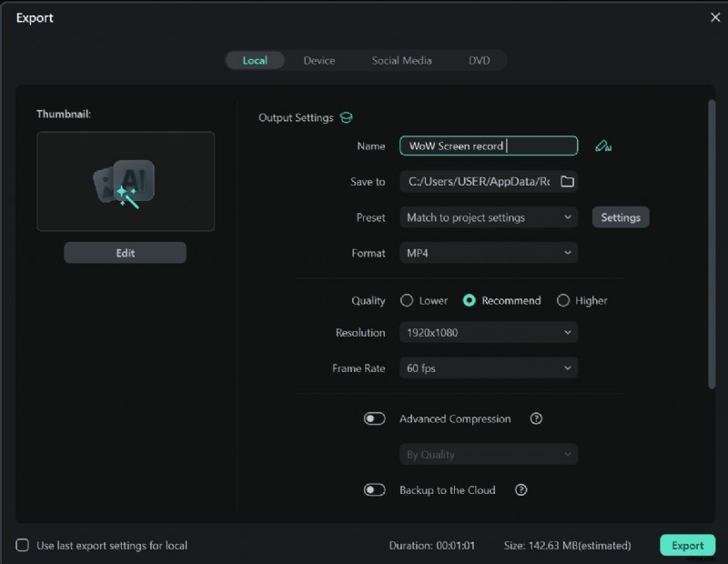Click the Backup to the Cloud help icon
728x564 pixels.
[x=521, y=490]
